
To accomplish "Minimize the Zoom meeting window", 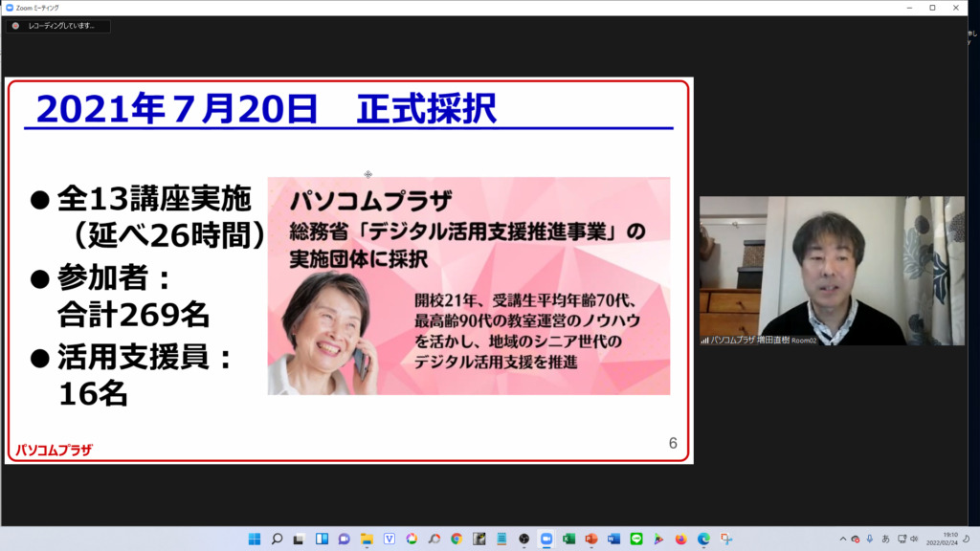I will click(x=909, y=8).
